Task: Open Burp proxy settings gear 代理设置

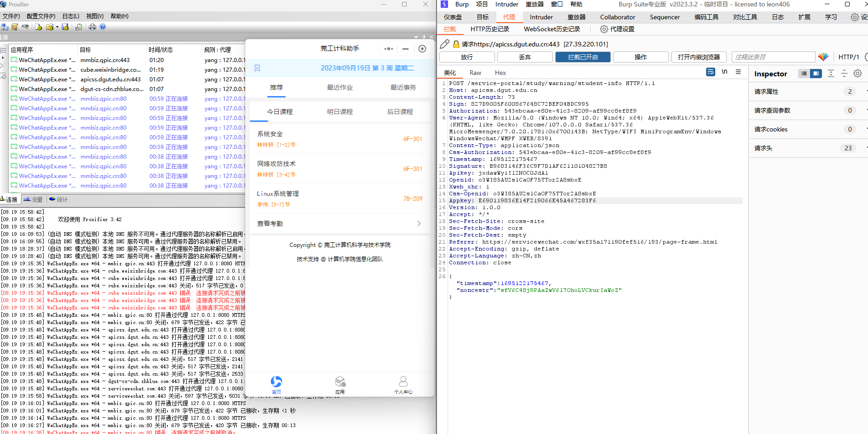Action: click(617, 29)
